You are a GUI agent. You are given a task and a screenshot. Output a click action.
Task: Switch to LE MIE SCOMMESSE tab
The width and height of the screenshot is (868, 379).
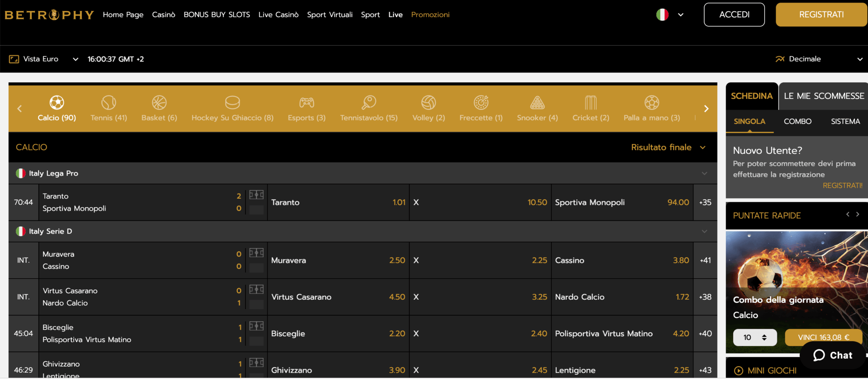tap(824, 96)
